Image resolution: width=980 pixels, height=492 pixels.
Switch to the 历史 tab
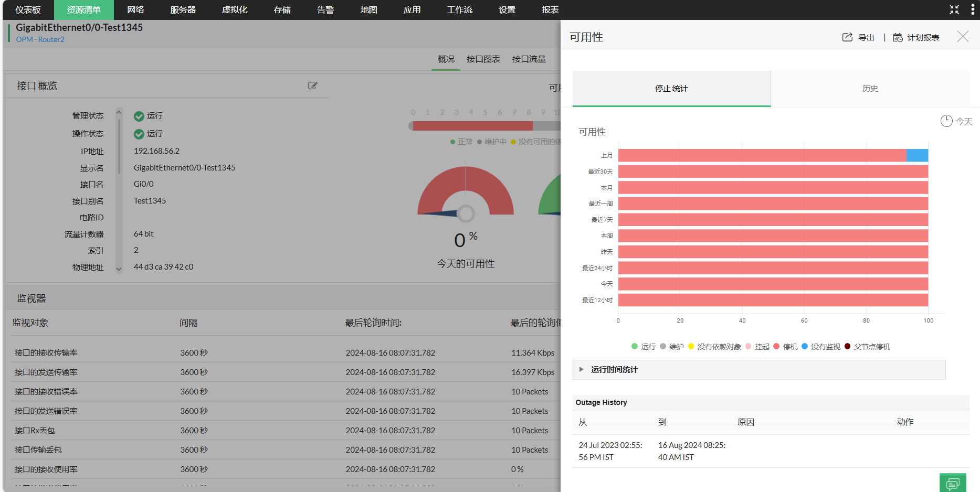(x=870, y=89)
